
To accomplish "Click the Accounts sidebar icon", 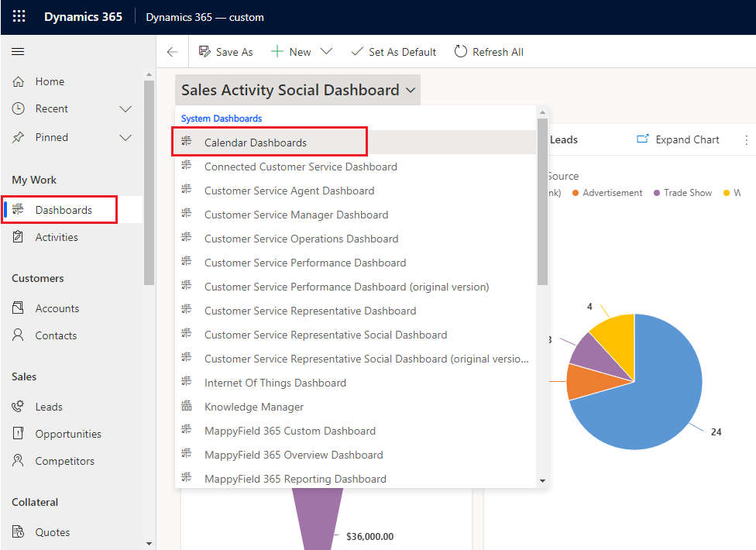I will [18, 308].
